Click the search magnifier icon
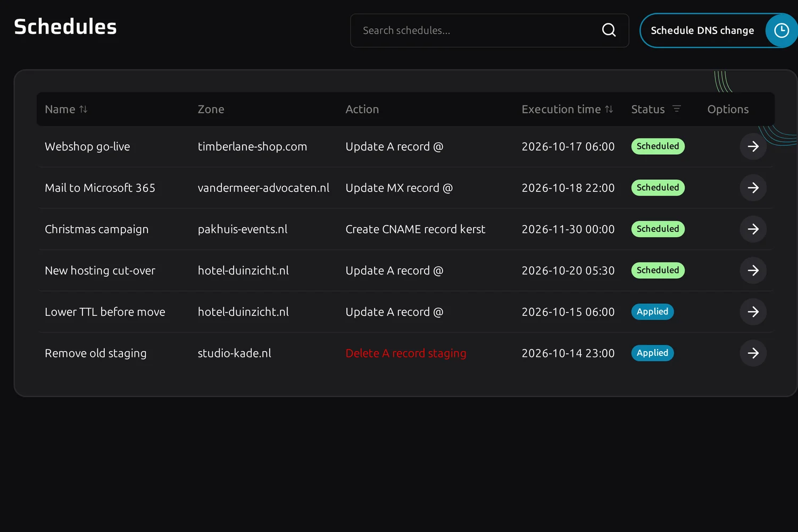The width and height of the screenshot is (798, 532). pyautogui.click(x=609, y=30)
